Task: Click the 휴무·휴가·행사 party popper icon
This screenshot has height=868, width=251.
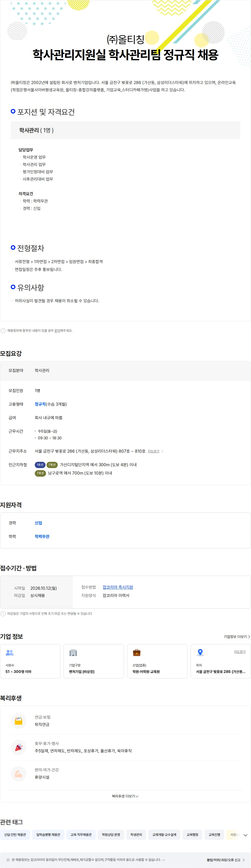Action: pos(19,747)
